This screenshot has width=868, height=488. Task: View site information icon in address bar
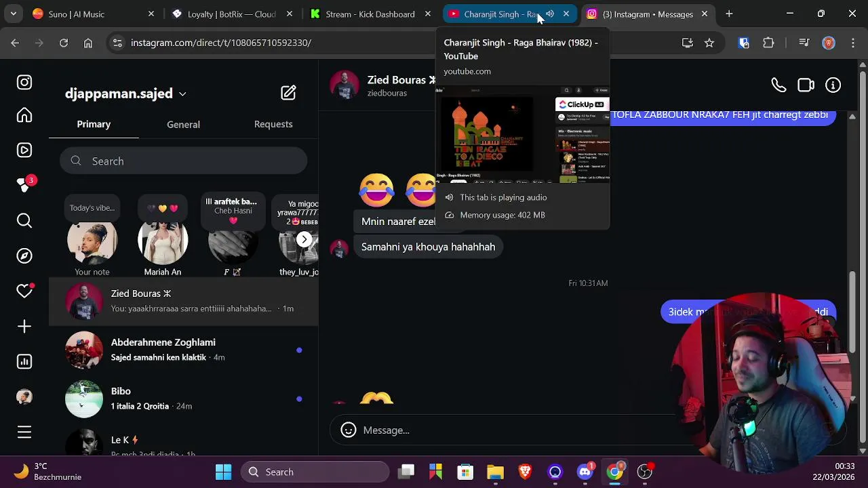pos(117,43)
